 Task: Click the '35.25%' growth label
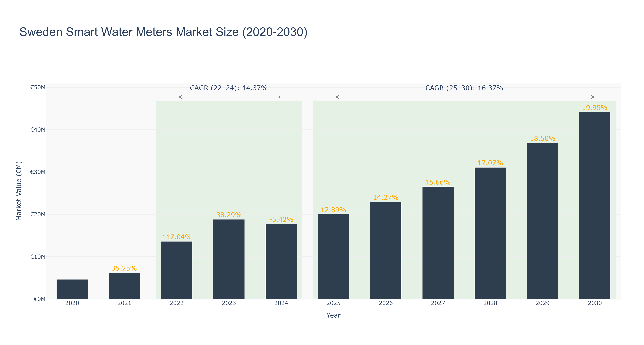124,268
